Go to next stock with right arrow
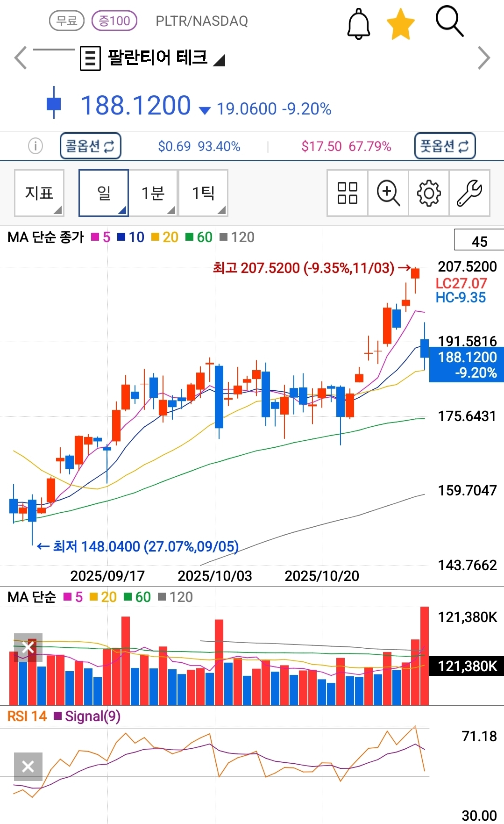 click(484, 58)
